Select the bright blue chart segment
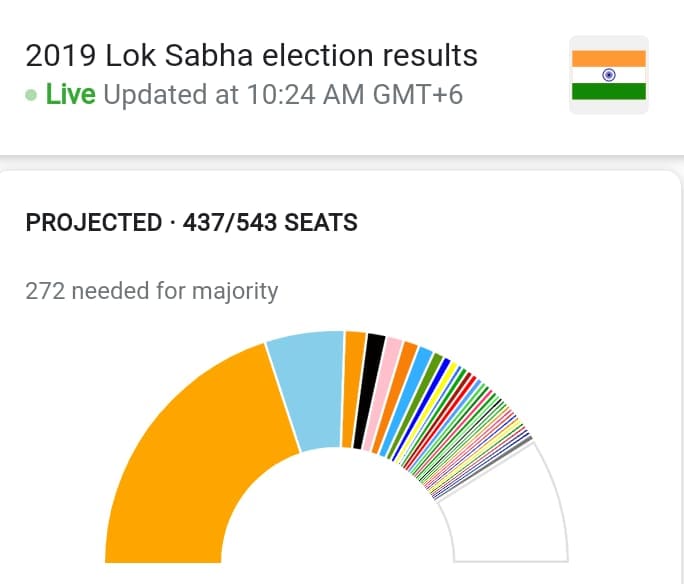 pos(422,409)
